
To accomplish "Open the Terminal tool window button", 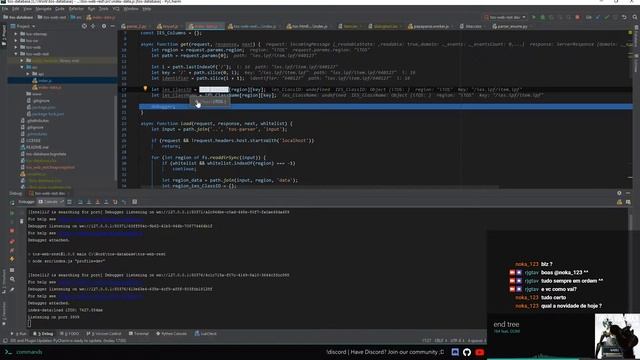I will coord(139,333).
